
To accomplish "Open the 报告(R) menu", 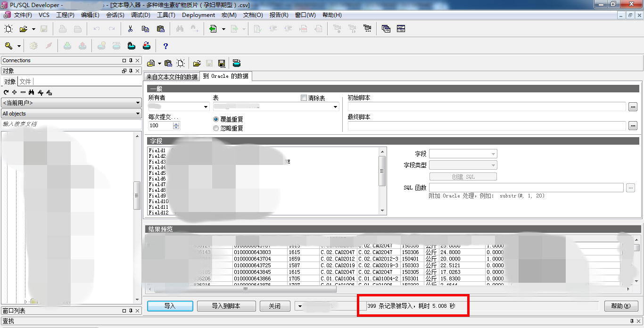I will pyautogui.click(x=279, y=15).
